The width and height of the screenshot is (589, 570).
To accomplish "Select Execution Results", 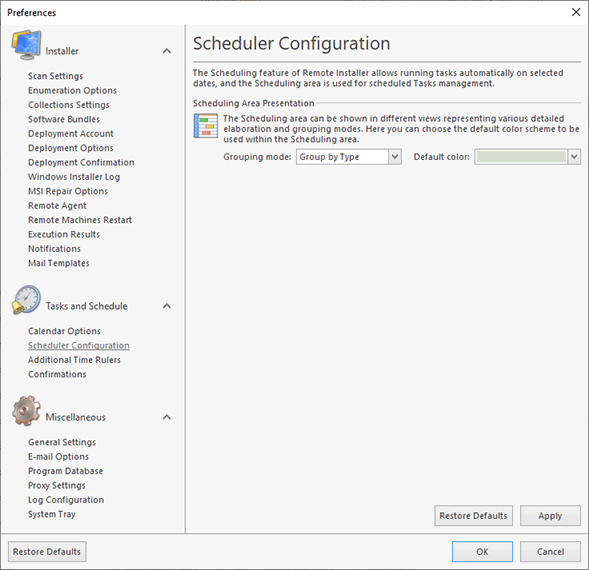I will click(x=64, y=234).
